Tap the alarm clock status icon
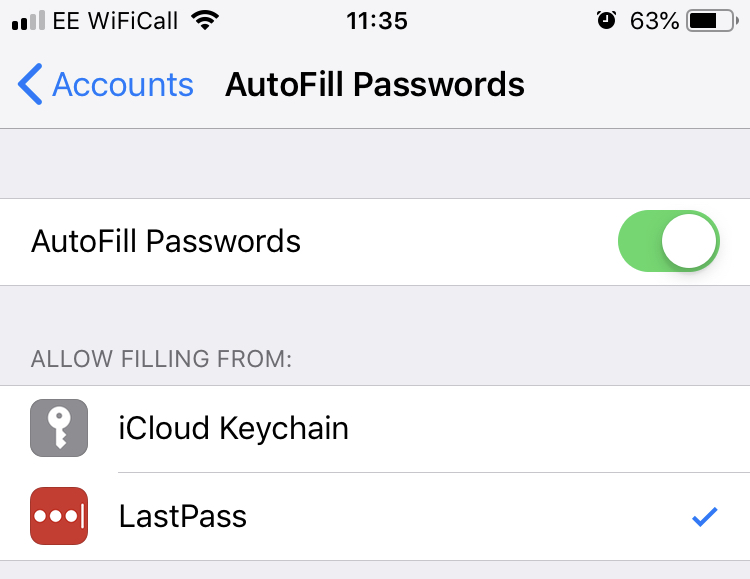 click(x=607, y=21)
